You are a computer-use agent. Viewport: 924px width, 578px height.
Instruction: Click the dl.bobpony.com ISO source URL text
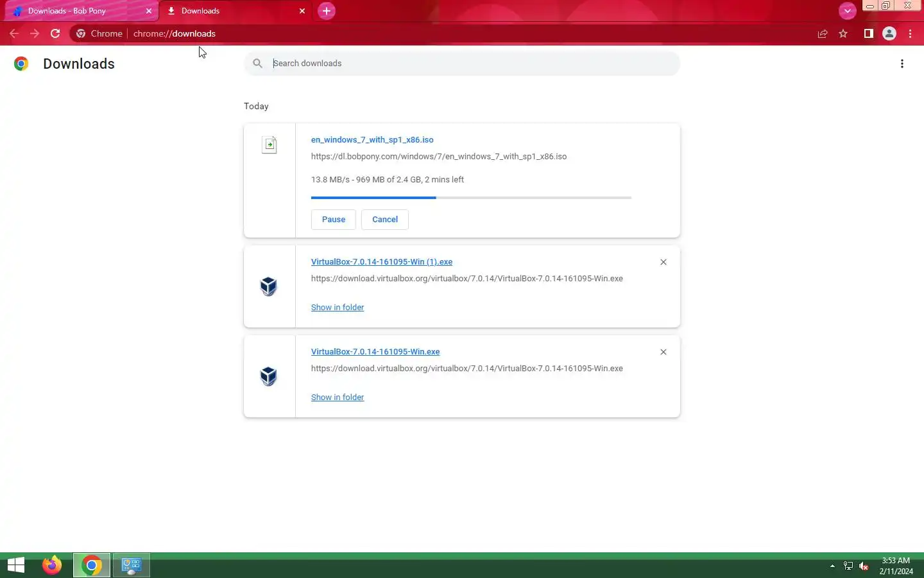[x=439, y=156]
